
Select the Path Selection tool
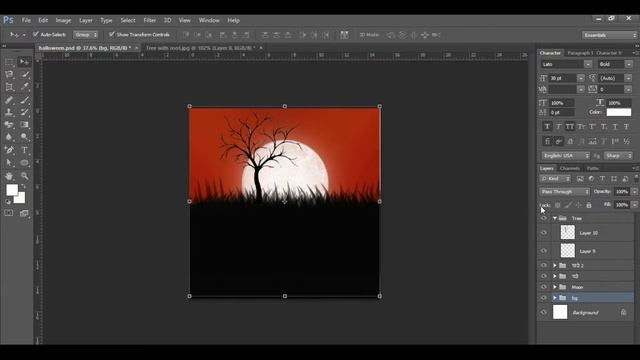tap(9, 163)
